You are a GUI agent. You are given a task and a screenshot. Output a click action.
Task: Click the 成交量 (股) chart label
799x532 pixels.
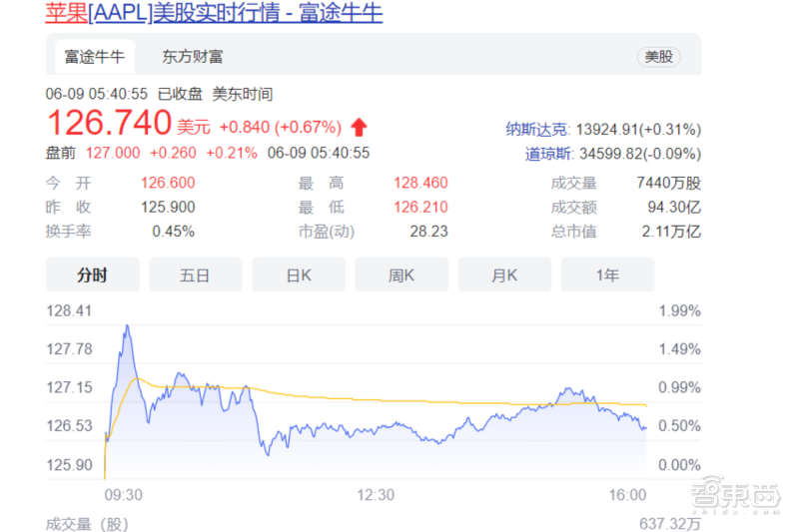point(87,524)
